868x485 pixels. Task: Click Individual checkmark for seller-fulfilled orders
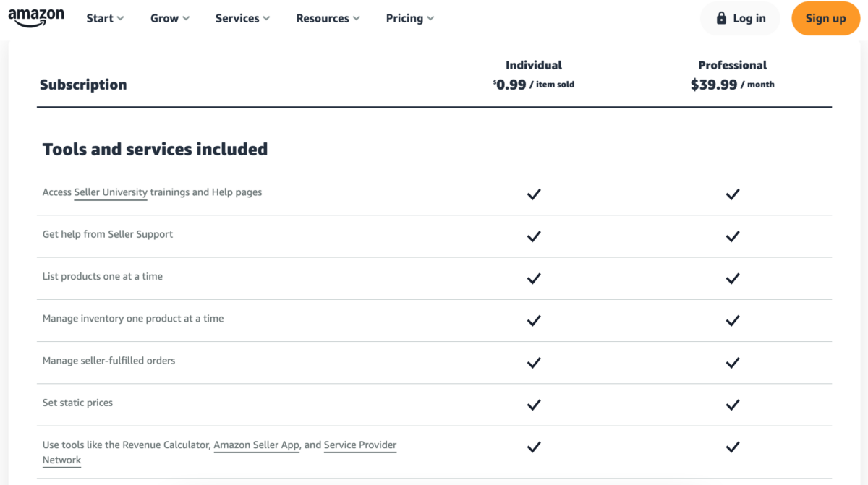pos(534,362)
